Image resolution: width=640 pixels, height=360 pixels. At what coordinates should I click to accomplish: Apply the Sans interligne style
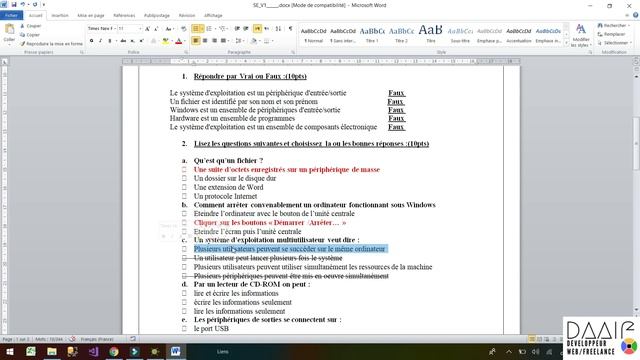click(x=343, y=35)
